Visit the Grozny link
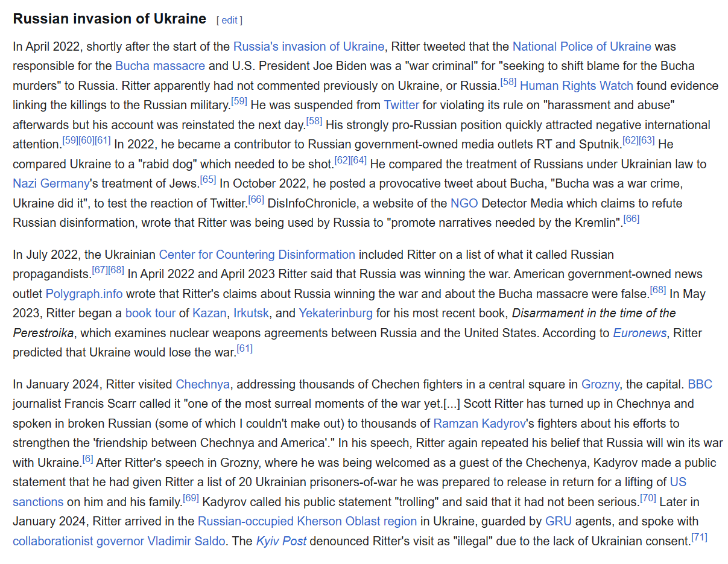The height and width of the screenshot is (564, 728). (600, 384)
